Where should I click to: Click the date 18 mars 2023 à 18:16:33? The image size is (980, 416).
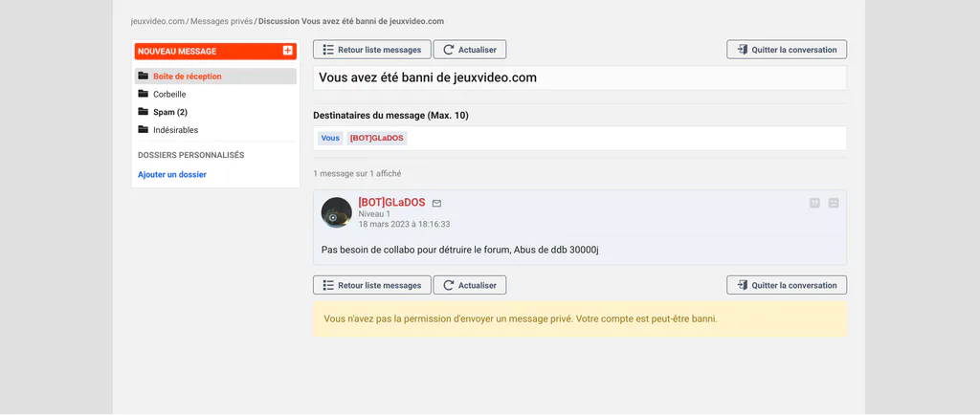[x=405, y=224]
